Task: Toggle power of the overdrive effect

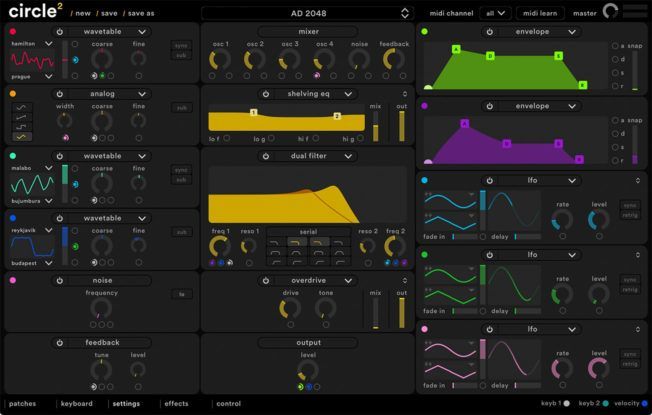Action: coord(266,281)
